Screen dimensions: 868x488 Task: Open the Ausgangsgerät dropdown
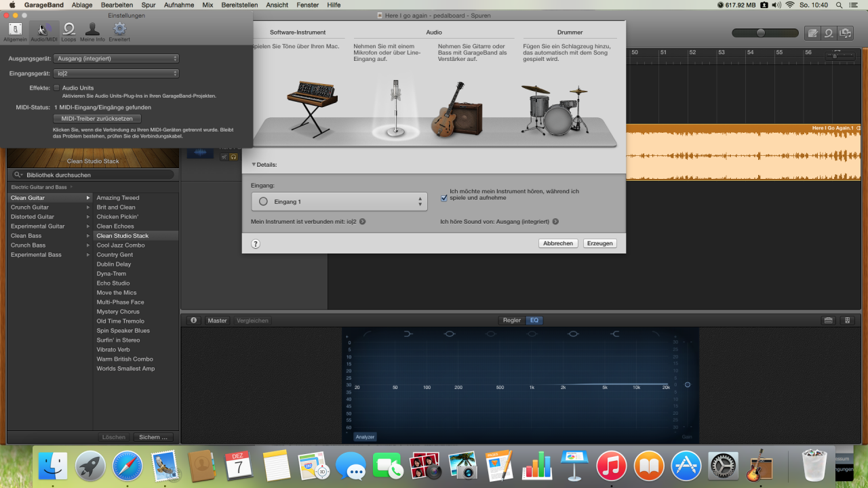tap(117, 58)
